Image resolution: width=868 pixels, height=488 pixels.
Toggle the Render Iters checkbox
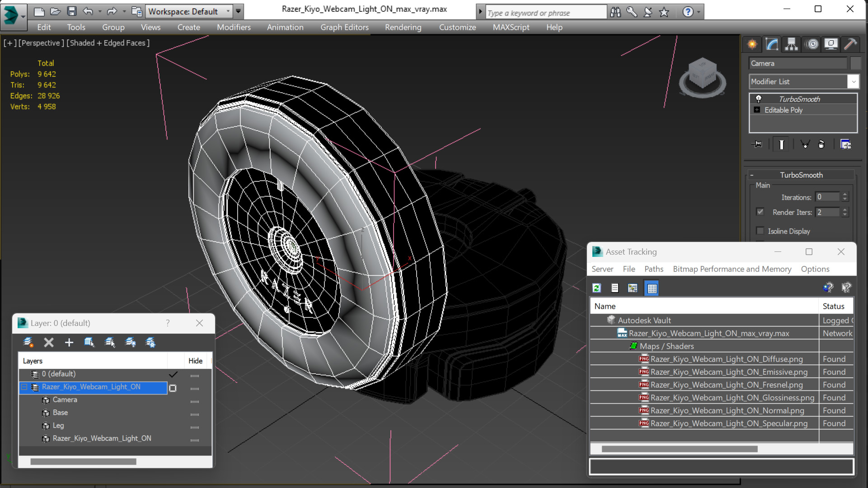coord(760,212)
